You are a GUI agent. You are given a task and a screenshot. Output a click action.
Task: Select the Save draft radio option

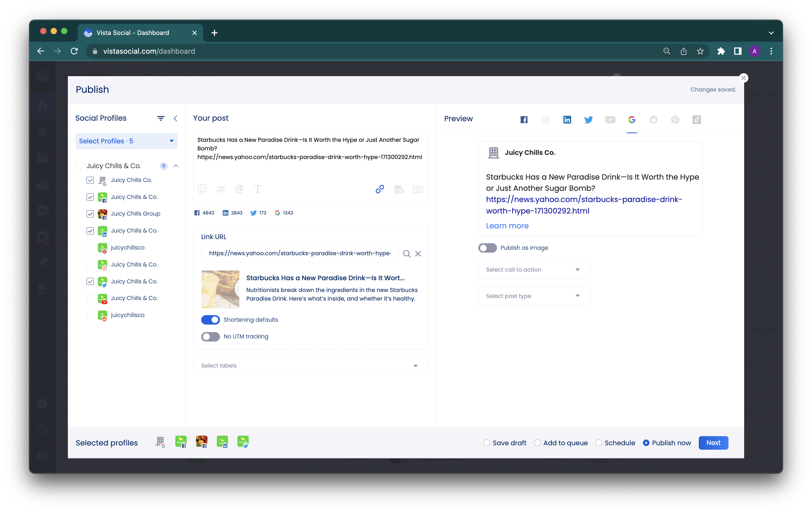pyautogui.click(x=486, y=443)
